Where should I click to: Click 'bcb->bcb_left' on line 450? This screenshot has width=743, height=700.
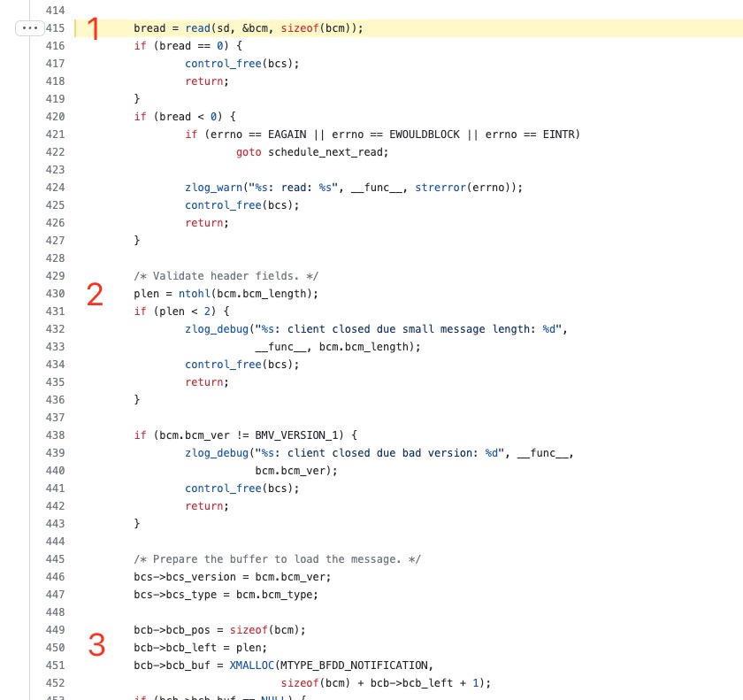tap(175, 648)
